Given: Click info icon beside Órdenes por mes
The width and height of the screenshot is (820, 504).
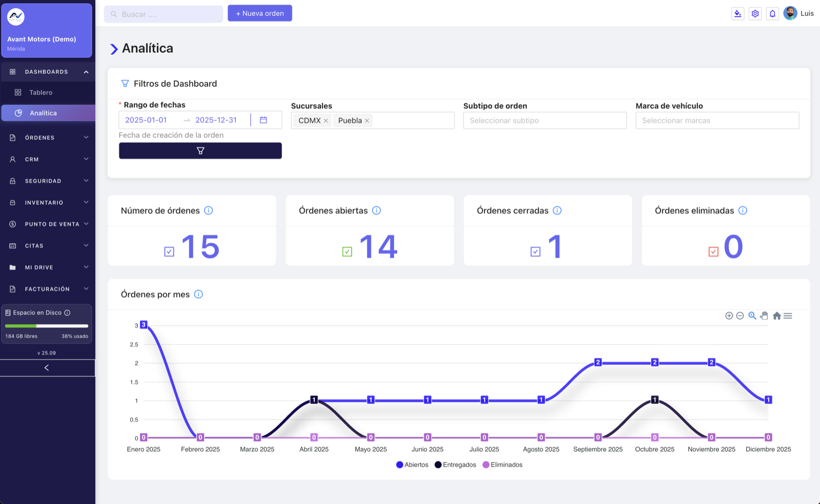Looking at the screenshot, I should pos(198,294).
